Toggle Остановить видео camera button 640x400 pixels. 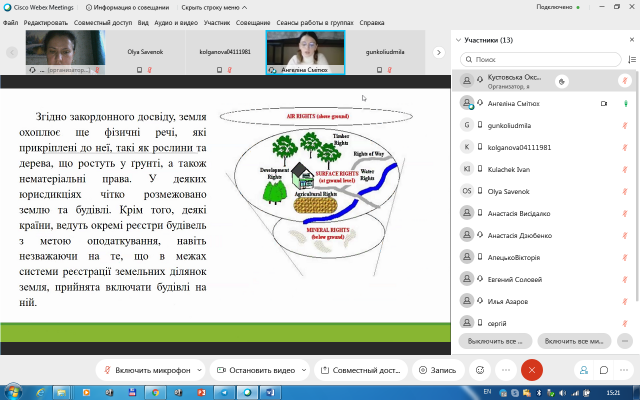click(x=257, y=370)
